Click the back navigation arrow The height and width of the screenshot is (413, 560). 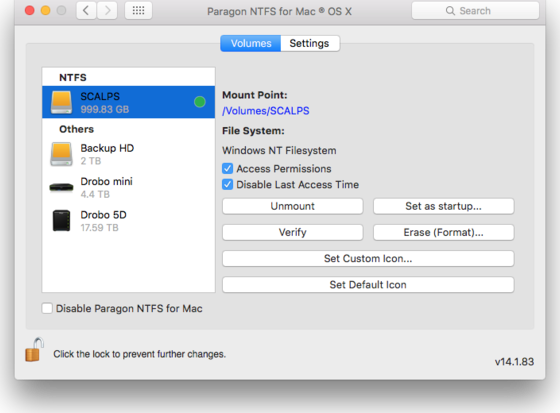click(x=86, y=11)
